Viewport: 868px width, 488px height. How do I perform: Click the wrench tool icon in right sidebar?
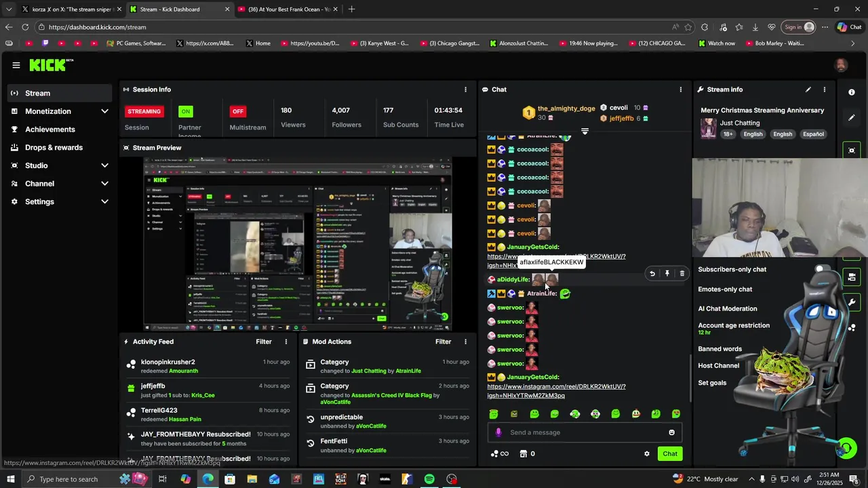[x=852, y=302]
